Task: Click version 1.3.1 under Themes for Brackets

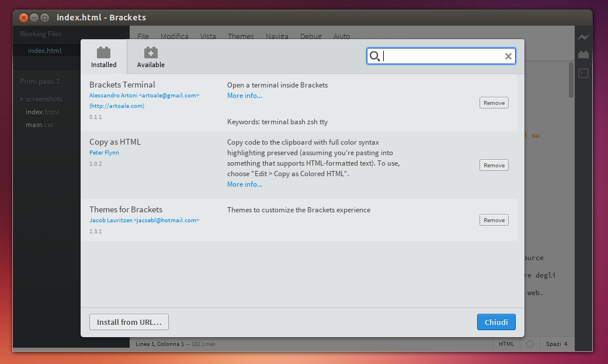Action: (95, 231)
